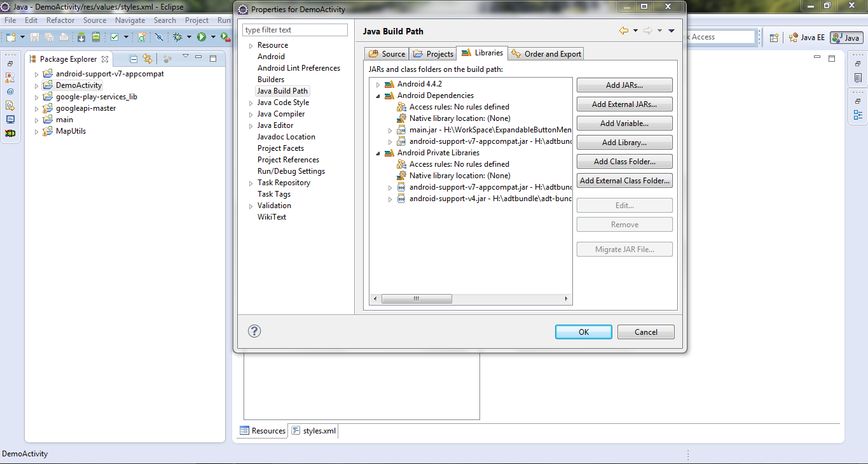
Task: Click the Add Library... button
Action: [x=624, y=142]
